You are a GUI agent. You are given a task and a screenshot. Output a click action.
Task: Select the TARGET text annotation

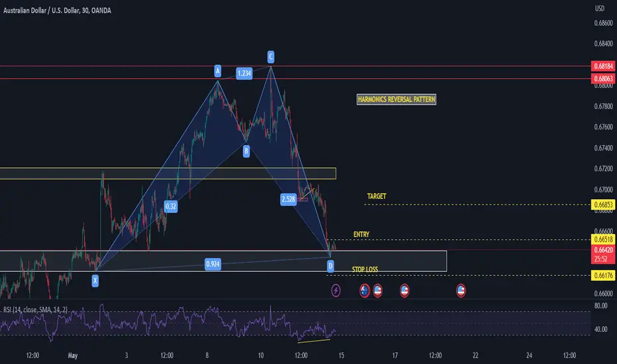(377, 196)
